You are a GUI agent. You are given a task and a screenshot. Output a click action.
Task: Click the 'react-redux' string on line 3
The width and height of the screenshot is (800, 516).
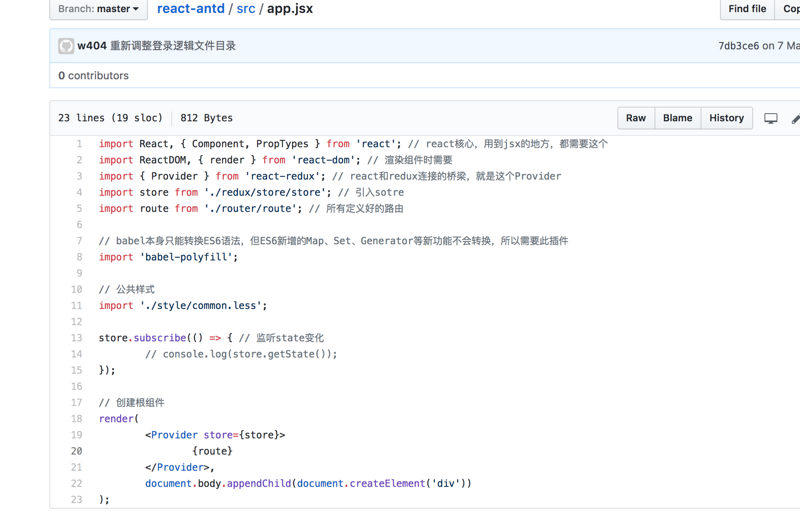pyautogui.click(x=283, y=176)
